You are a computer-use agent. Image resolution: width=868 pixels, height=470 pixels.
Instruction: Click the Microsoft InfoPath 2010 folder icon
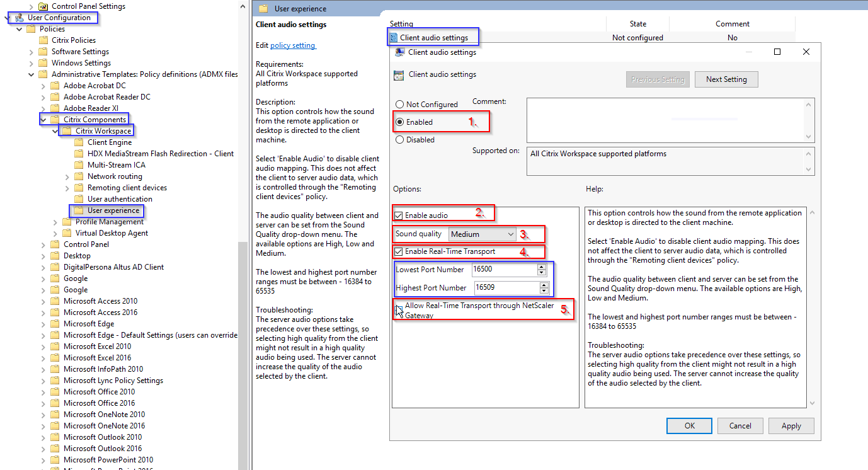tap(55, 369)
